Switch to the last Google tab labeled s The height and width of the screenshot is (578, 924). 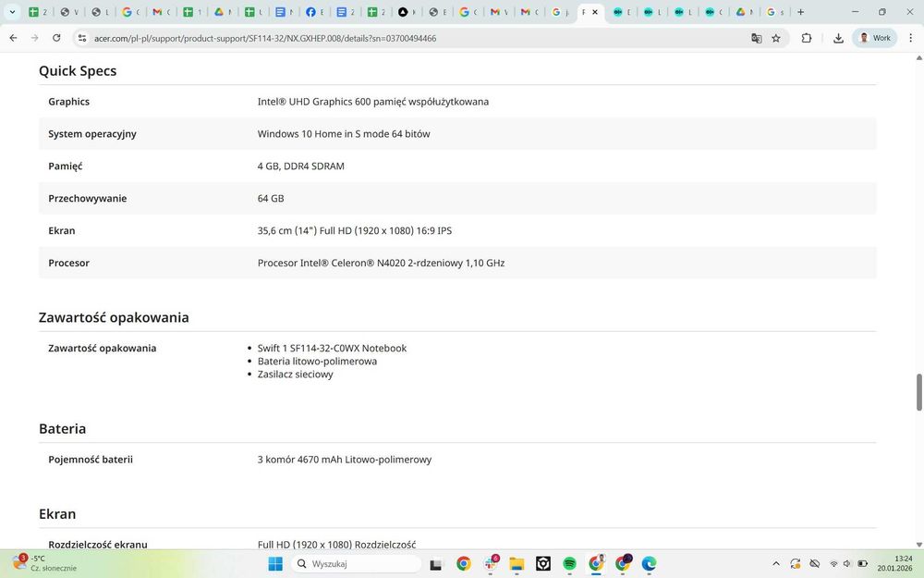774,12
